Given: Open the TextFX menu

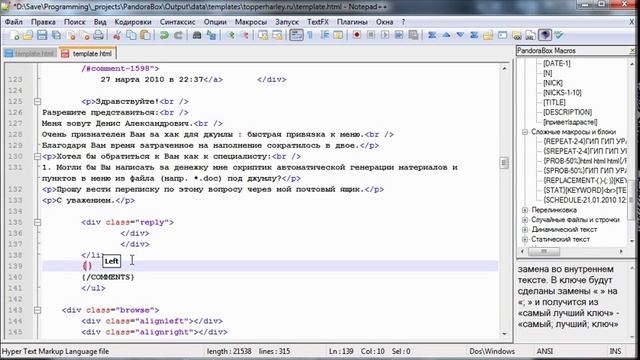Looking at the screenshot, I should 318,22.
